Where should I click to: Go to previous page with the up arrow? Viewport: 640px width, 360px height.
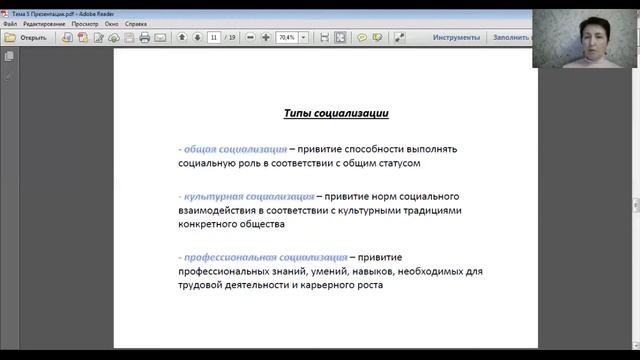tap(182, 38)
